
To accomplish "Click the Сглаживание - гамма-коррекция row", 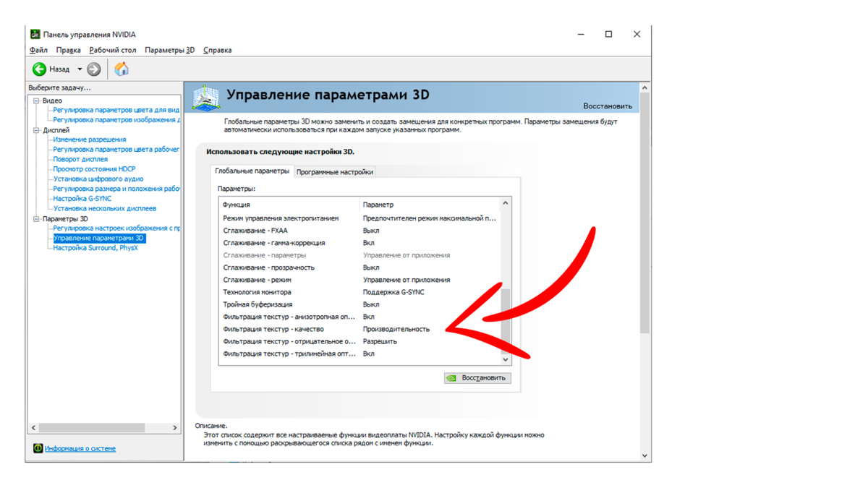I will tap(359, 243).
